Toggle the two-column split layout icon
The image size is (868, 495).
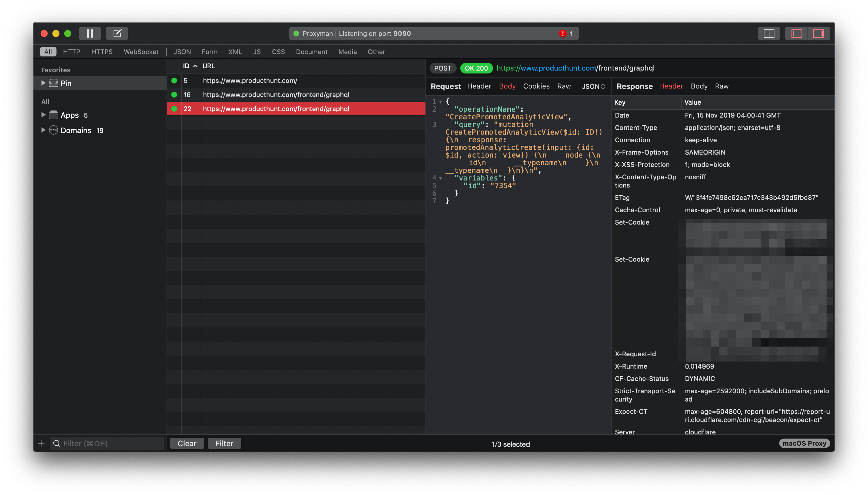(x=769, y=33)
